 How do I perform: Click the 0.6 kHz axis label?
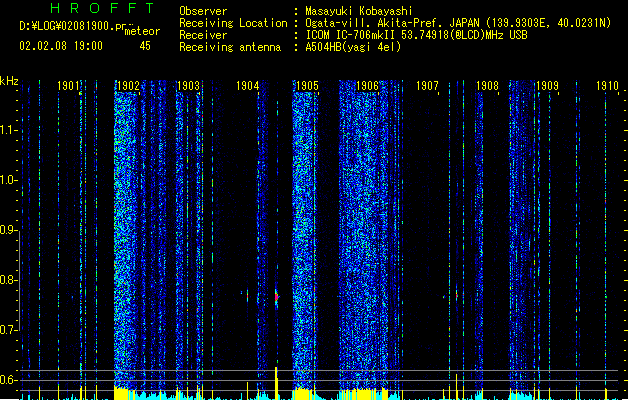(x=8, y=380)
